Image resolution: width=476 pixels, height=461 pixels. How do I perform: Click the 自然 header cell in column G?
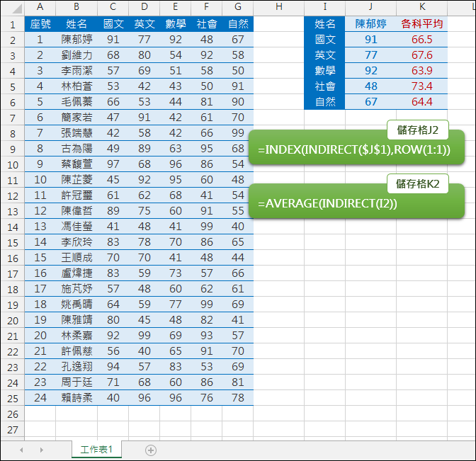[238, 23]
